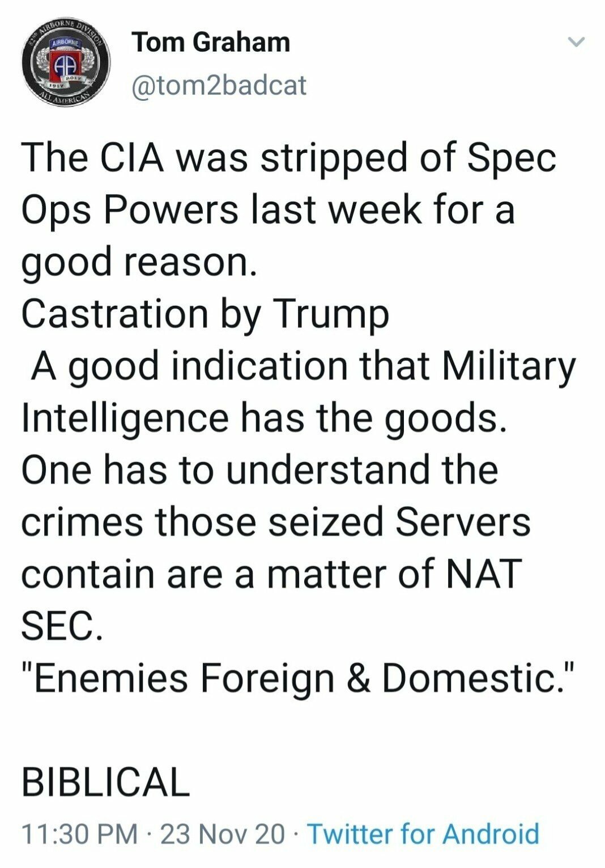The height and width of the screenshot is (868, 605).
Task: Click the 11:30 PM timestamp
Action: (x=79, y=833)
